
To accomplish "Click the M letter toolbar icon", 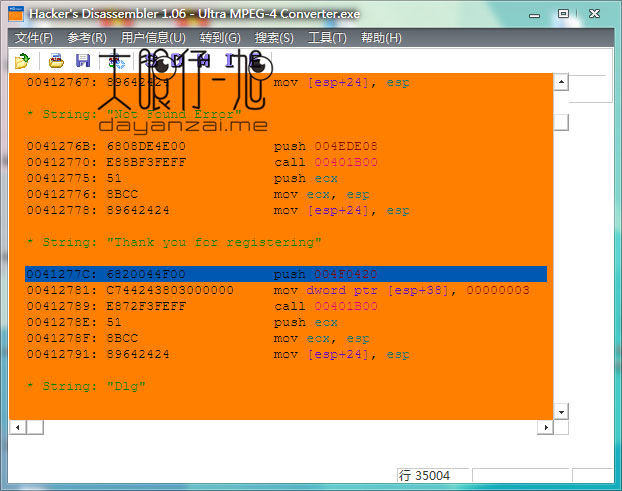I will (x=203, y=61).
